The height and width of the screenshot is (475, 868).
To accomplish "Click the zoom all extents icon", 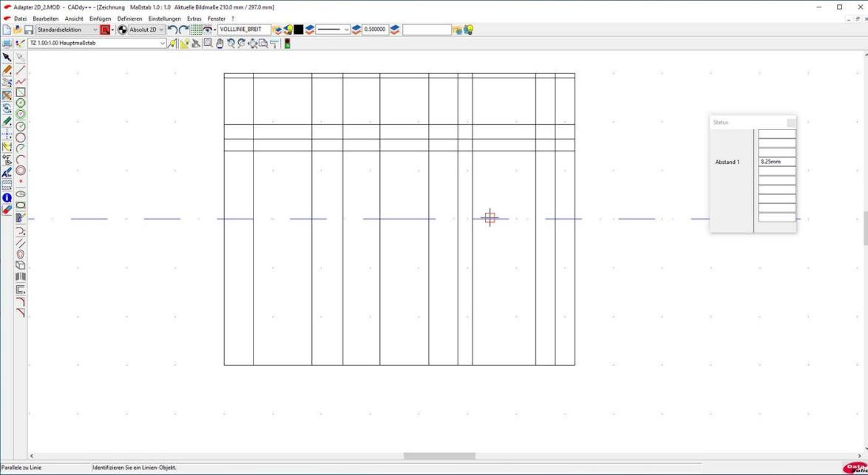I will pos(252,44).
